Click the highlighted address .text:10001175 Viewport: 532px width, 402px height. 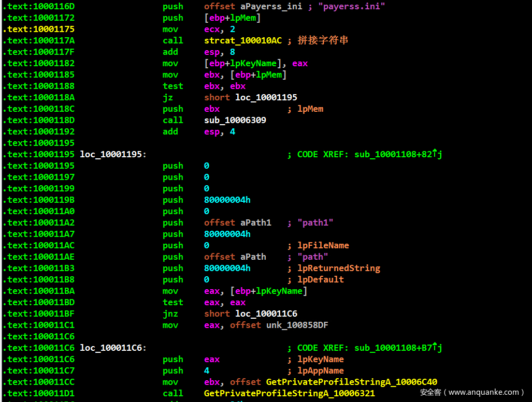[38, 29]
